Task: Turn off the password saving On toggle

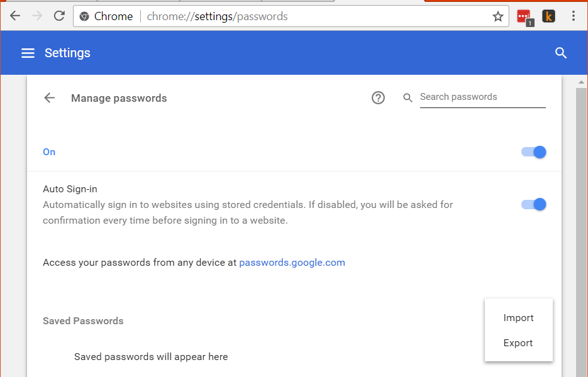Action: (535, 152)
